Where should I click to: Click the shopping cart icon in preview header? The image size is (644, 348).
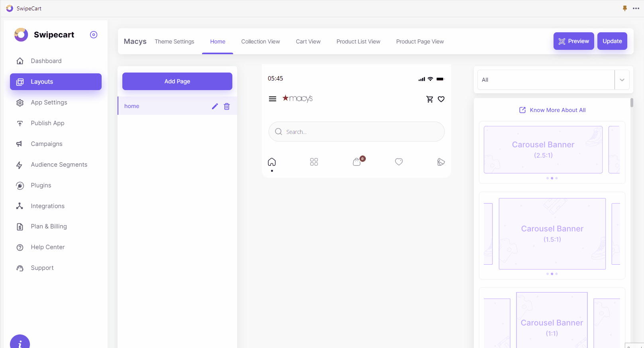430,99
